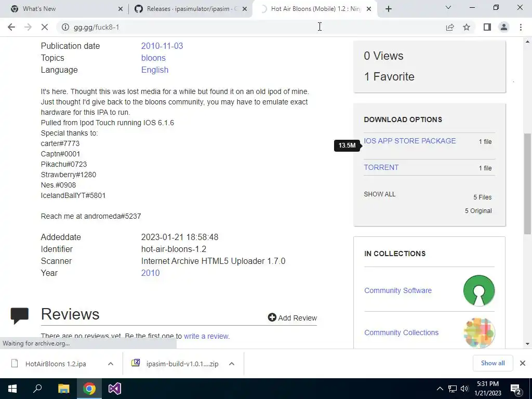
Task: Open the Windows Start menu
Action: (x=12, y=389)
